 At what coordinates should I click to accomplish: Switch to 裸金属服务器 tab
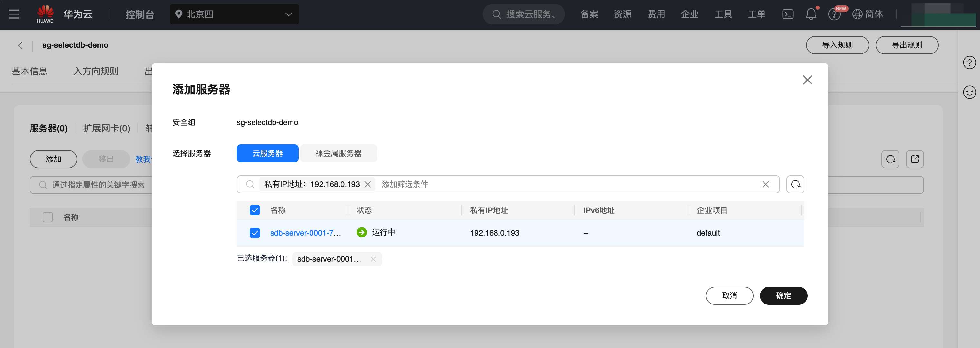pos(338,153)
